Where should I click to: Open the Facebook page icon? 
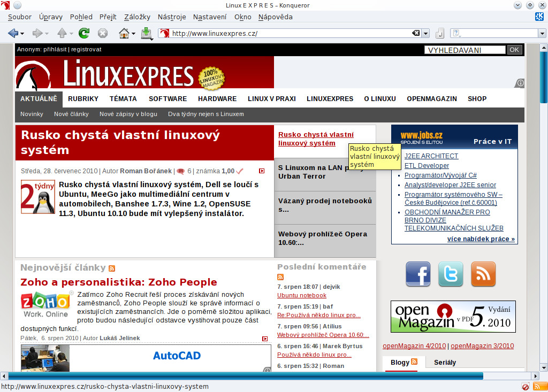click(418, 274)
